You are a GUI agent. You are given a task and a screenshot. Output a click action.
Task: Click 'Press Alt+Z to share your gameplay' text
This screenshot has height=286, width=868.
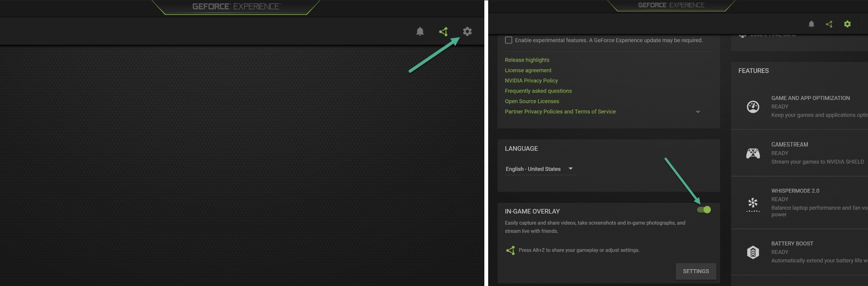tap(579, 250)
